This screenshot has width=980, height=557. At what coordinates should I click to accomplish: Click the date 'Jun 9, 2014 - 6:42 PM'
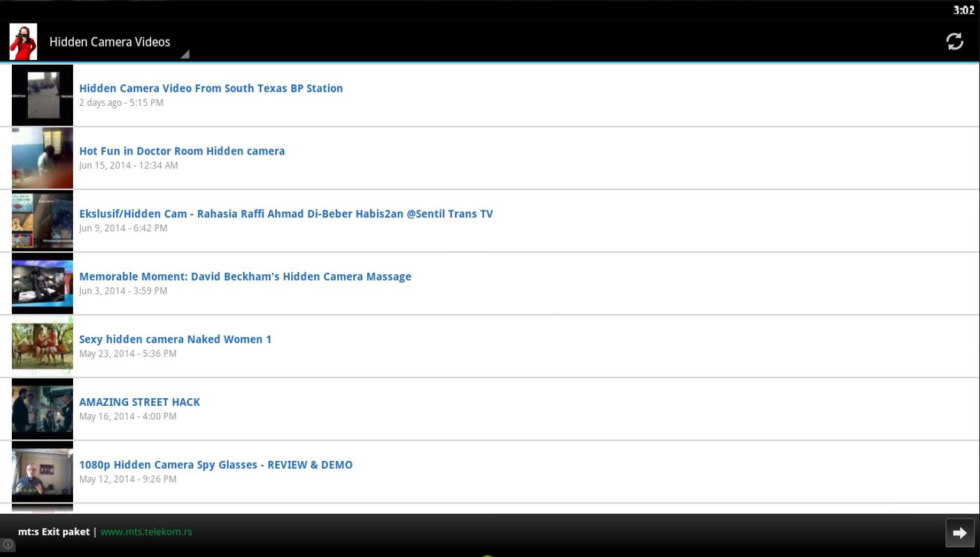[x=123, y=228]
